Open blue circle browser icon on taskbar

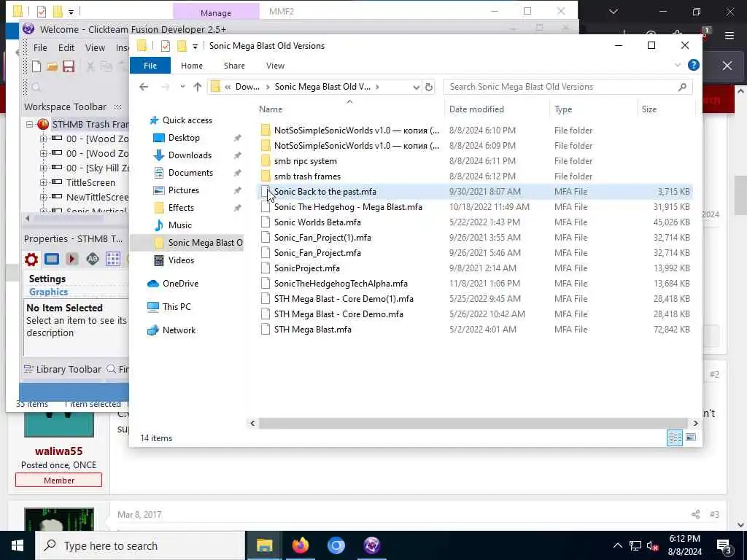click(x=336, y=545)
